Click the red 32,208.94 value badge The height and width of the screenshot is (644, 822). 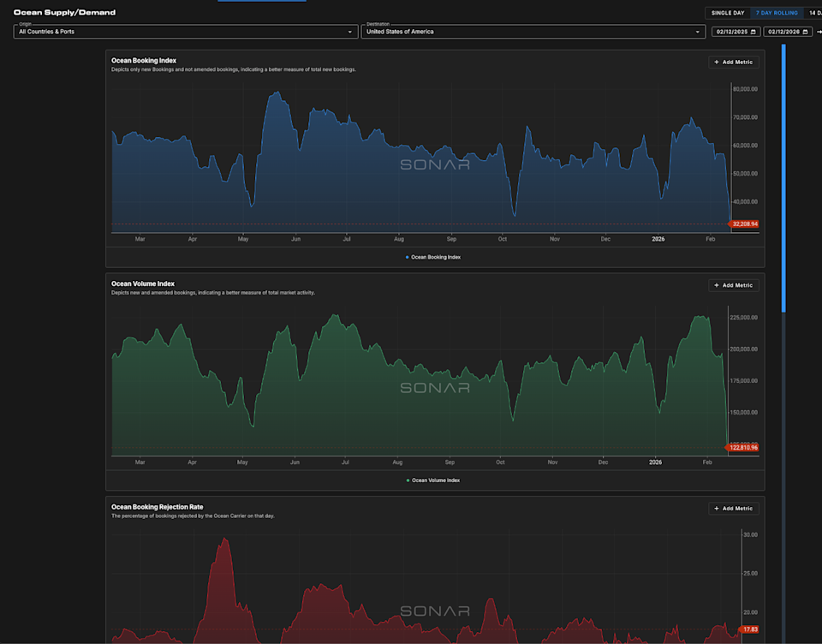click(x=744, y=224)
